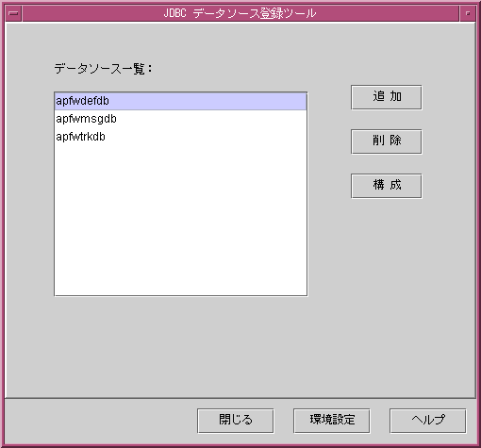481x448 pixels.
Task: Click the title bar maximize button
Action: click(x=468, y=13)
